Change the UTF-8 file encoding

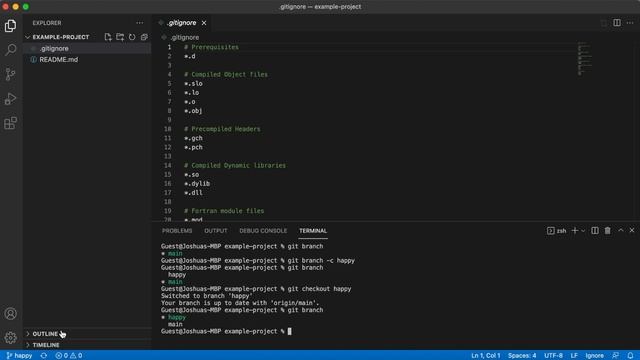tap(553, 356)
